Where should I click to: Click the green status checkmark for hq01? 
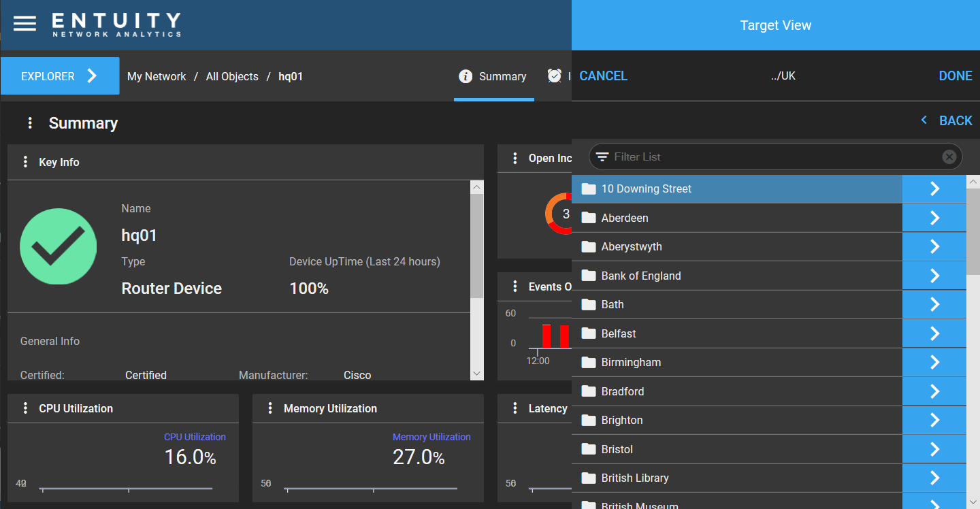58,246
